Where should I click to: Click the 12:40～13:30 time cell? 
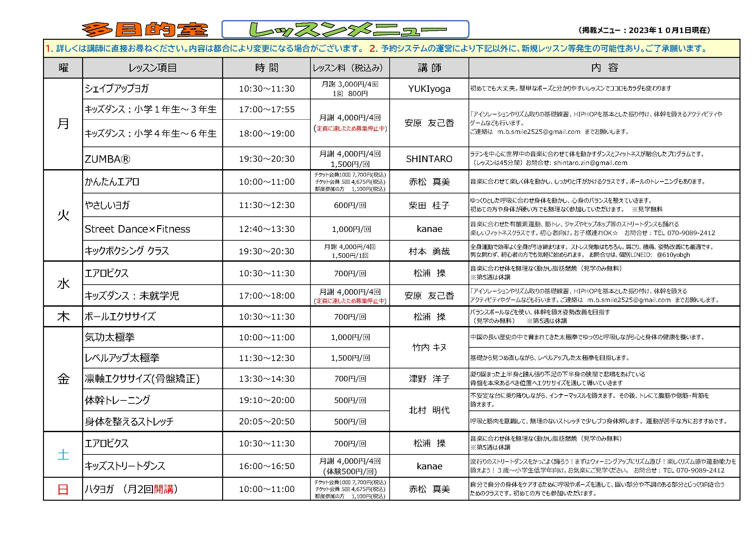click(x=266, y=229)
